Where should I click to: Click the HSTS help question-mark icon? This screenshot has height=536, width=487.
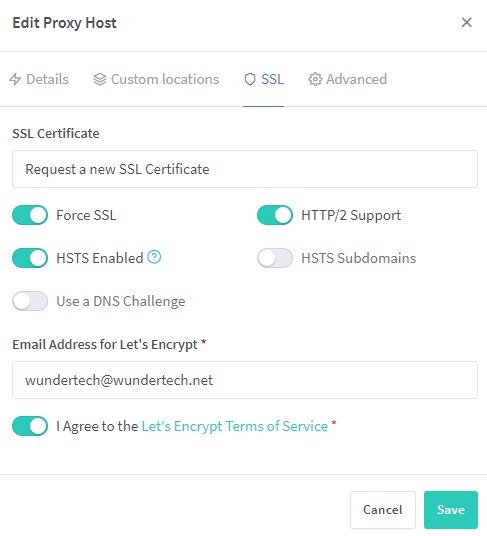tap(154, 257)
